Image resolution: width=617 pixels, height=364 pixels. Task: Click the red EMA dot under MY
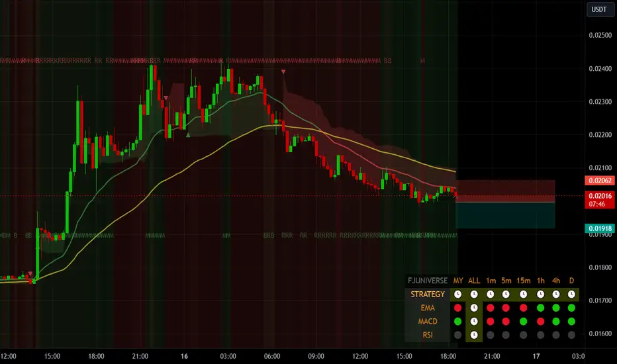(x=457, y=308)
